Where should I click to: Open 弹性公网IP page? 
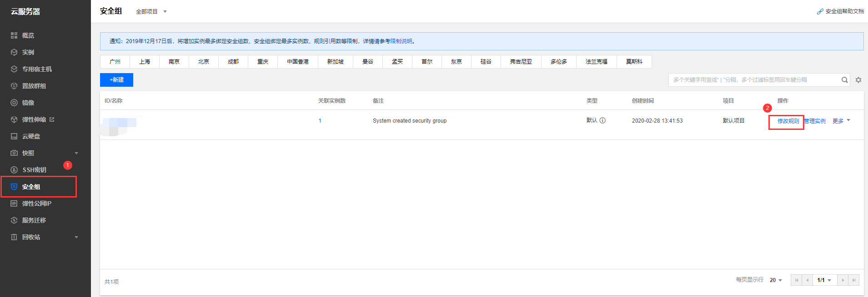pos(36,203)
